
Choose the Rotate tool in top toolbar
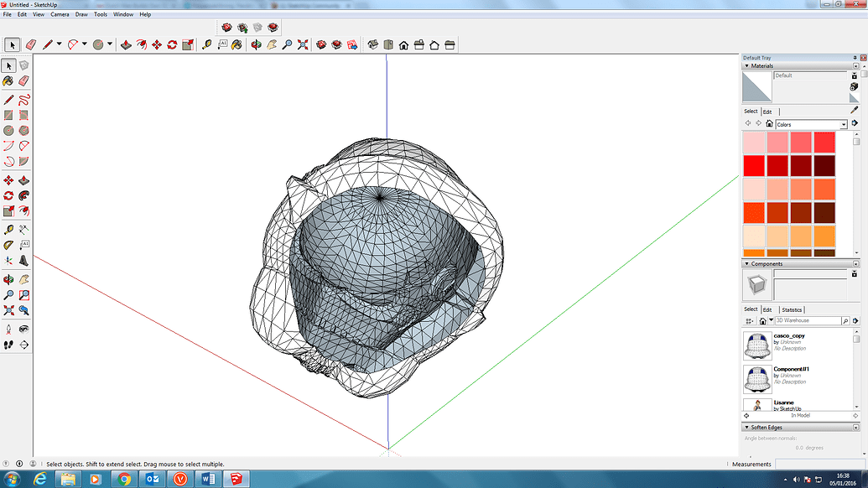click(x=172, y=44)
